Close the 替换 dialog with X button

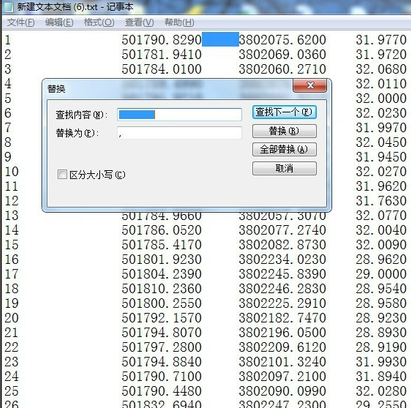[x=309, y=86]
